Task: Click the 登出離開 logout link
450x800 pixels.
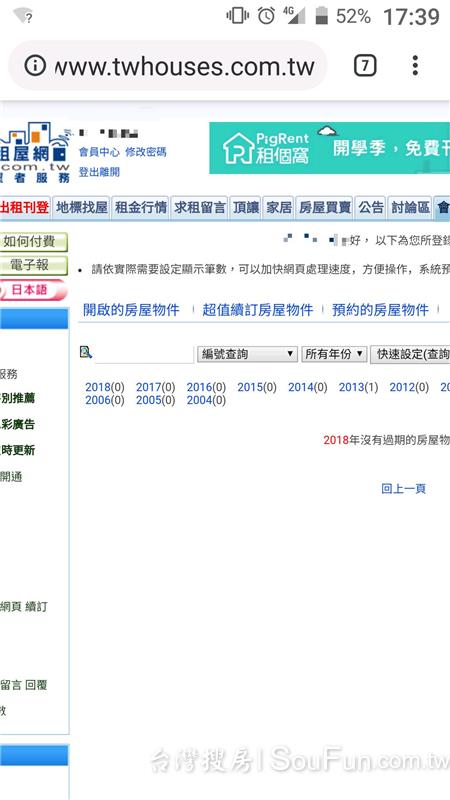Action: pos(99,172)
